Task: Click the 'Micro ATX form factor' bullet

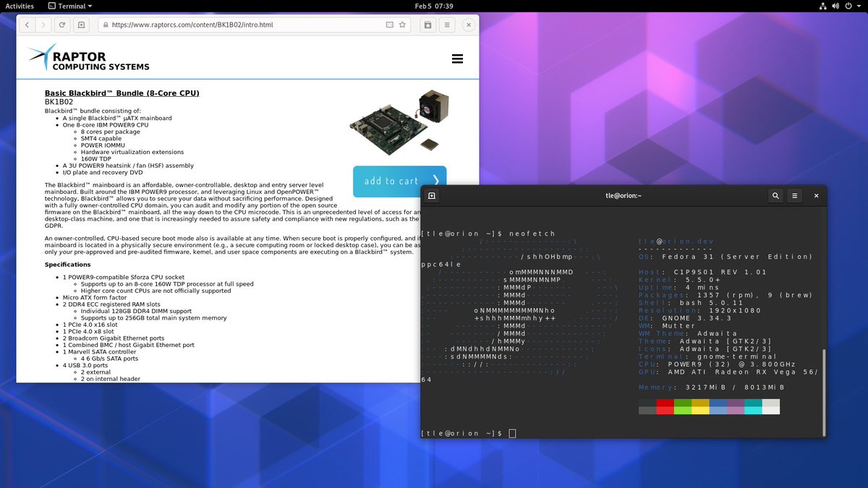Action: [x=95, y=297]
